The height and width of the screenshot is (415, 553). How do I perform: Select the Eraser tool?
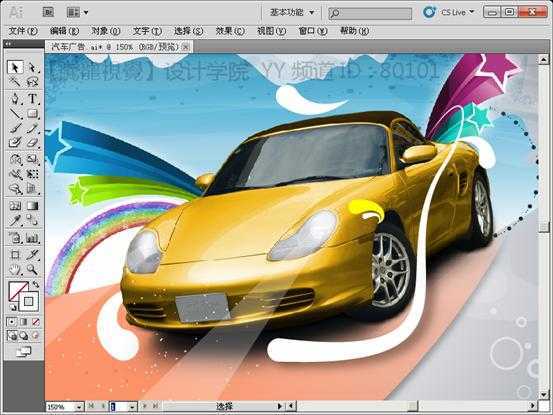32,143
